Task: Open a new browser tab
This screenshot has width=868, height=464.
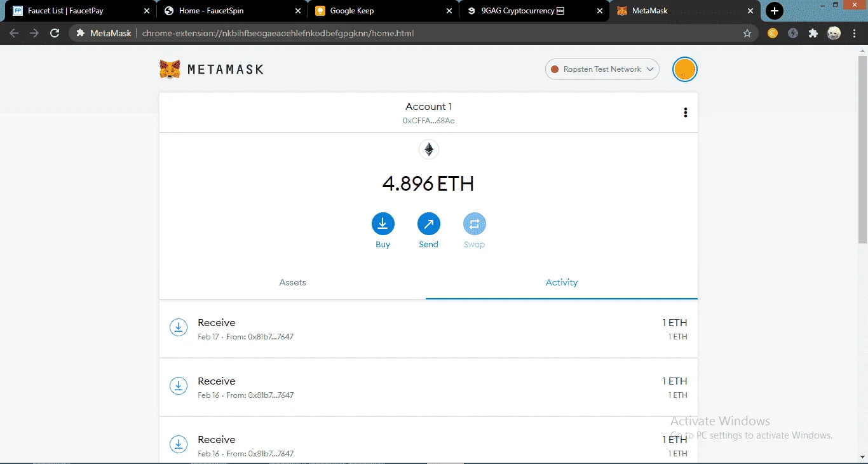Action: [774, 11]
